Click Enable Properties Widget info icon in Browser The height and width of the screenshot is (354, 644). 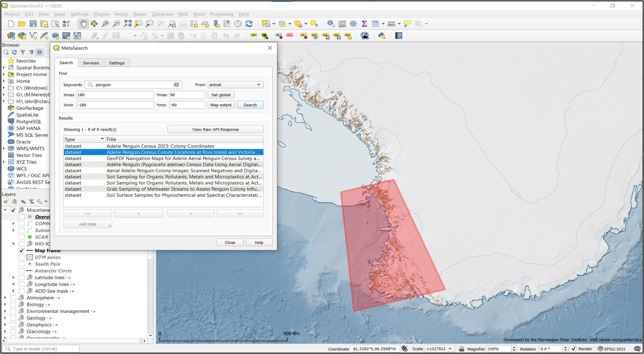[x=39, y=52]
